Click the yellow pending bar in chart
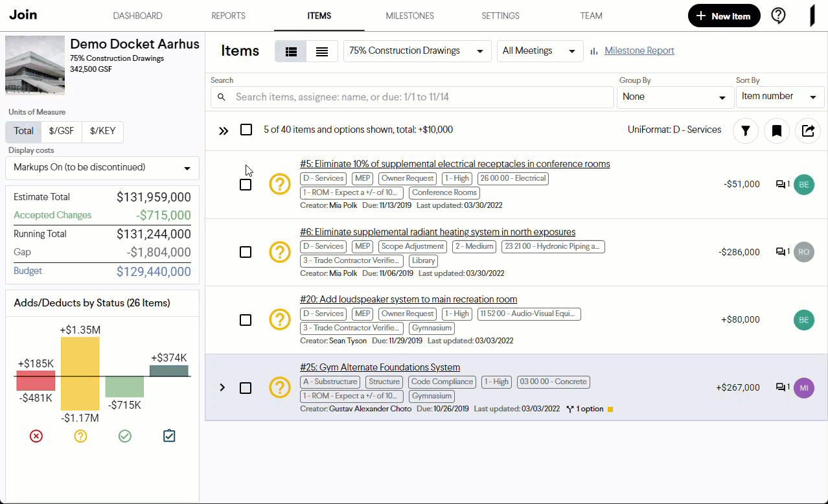 pyautogui.click(x=80, y=373)
